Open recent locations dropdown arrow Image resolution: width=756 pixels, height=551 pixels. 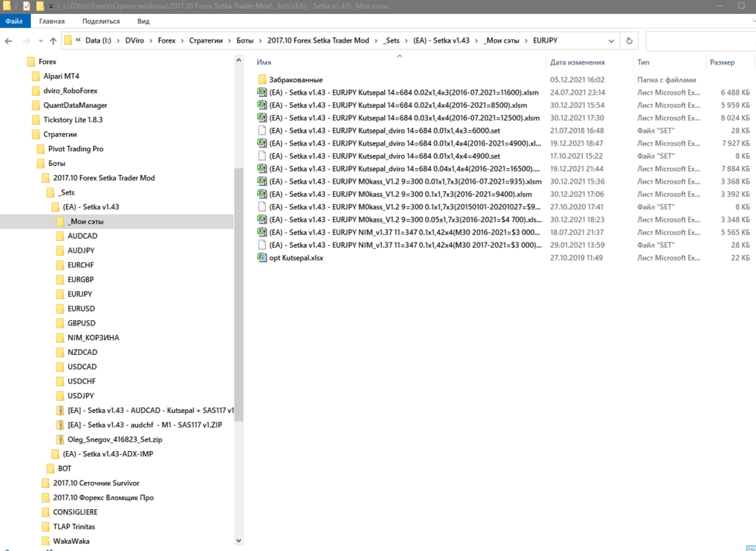click(x=40, y=41)
